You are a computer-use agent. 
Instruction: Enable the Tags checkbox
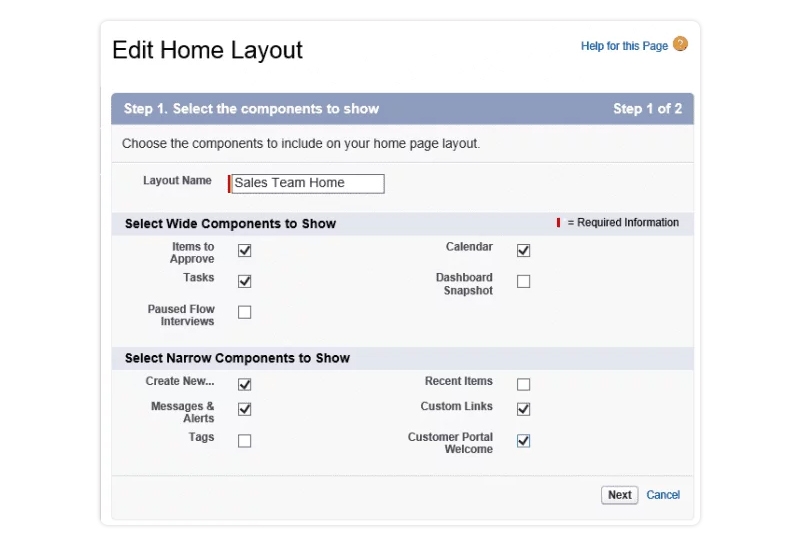click(244, 440)
